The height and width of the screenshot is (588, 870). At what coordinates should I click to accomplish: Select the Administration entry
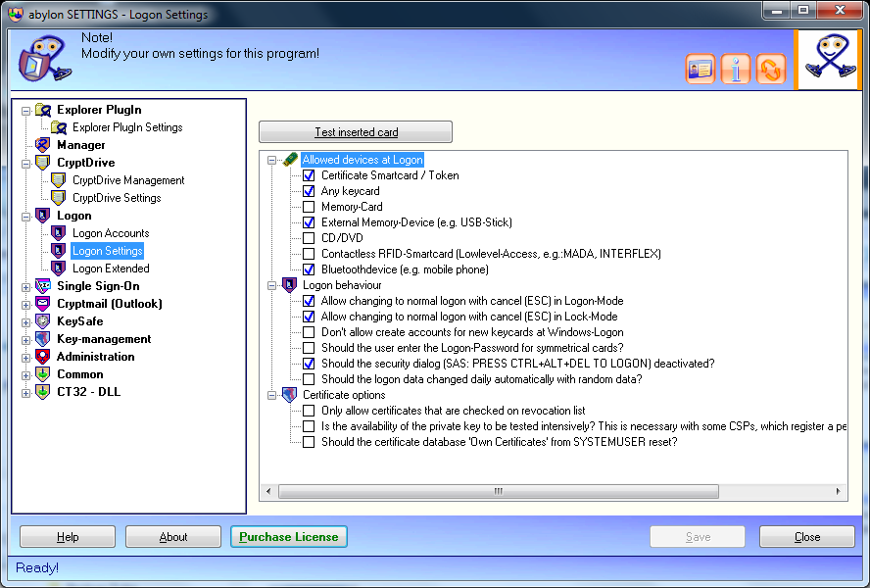tap(95, 357)
